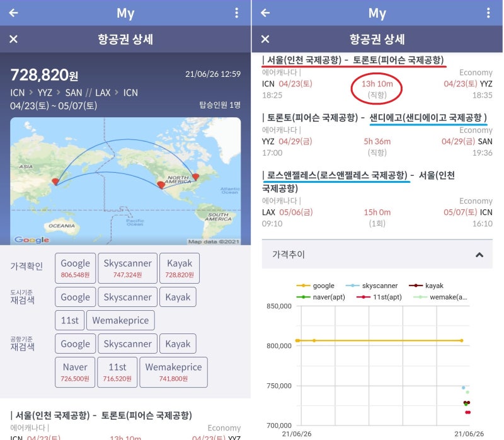Open the three-dot overflow menu on right screen

(489, 13)
